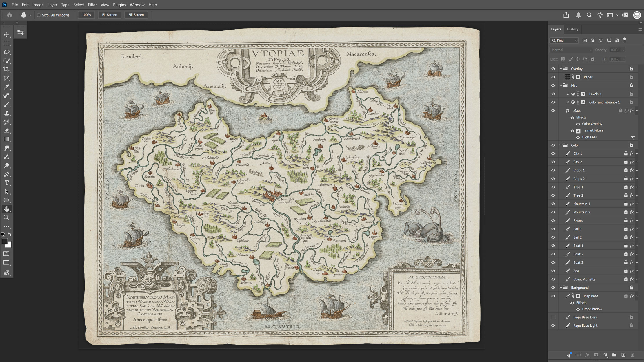The image size is (644, 362).
Task: Click the Fill Screen button
Action: [x=136, y=15]
